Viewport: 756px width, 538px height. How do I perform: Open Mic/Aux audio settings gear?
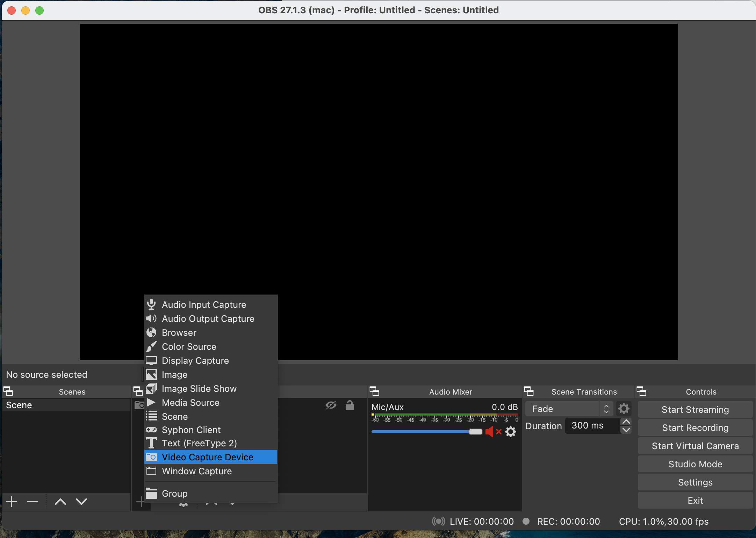pos(511,432)
